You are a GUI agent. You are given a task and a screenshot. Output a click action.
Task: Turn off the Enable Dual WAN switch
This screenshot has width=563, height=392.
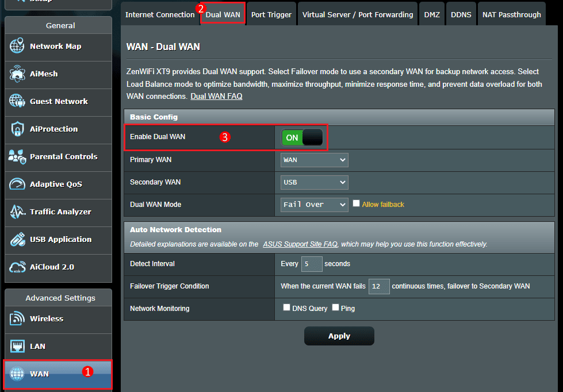pos(302,138)
